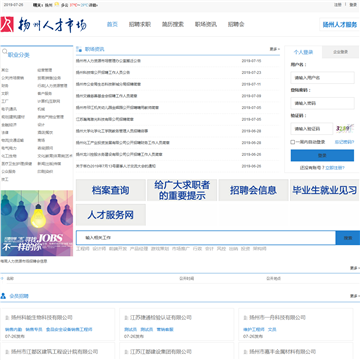Viewport: 360px width, 360px height.
Task: Click the 忘记密码? link
Action: [344, 142]
